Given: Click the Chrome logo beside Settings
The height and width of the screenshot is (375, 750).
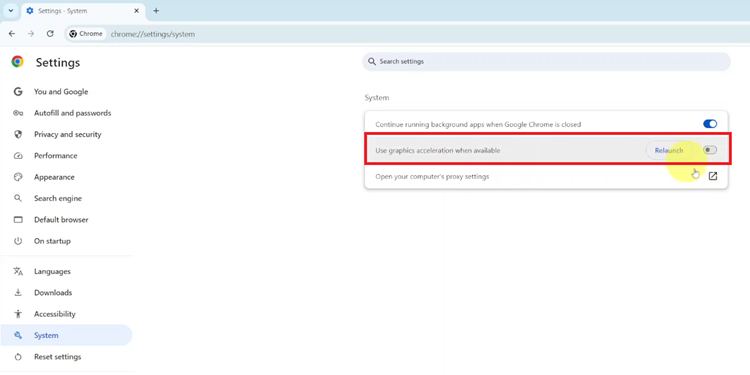Looking at the screenshot, I should coord(18,62).
